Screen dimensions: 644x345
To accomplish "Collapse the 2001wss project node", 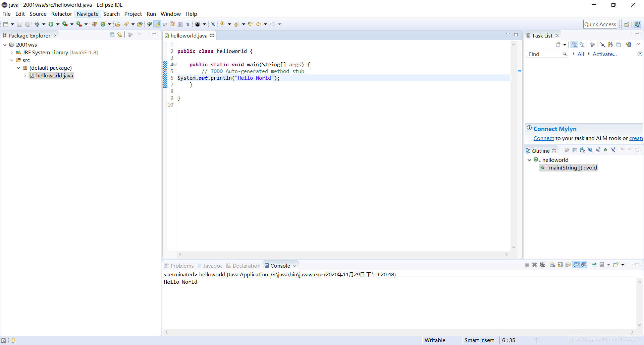I will point(5,45).
